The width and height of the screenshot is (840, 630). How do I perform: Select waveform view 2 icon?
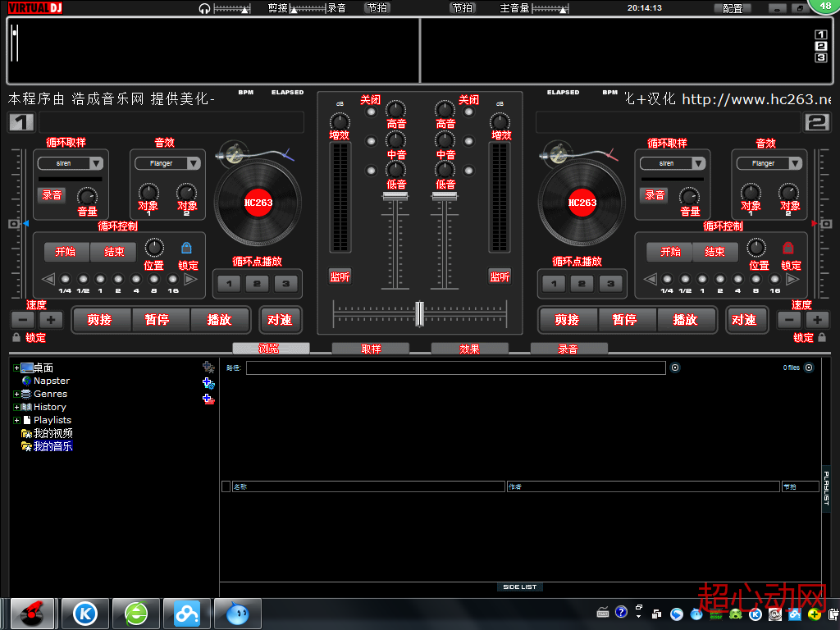click(x=820, y=46)
